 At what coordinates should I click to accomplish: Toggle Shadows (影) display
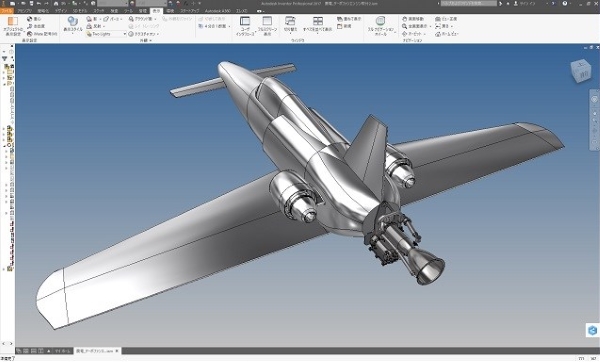tap(93, 19)
